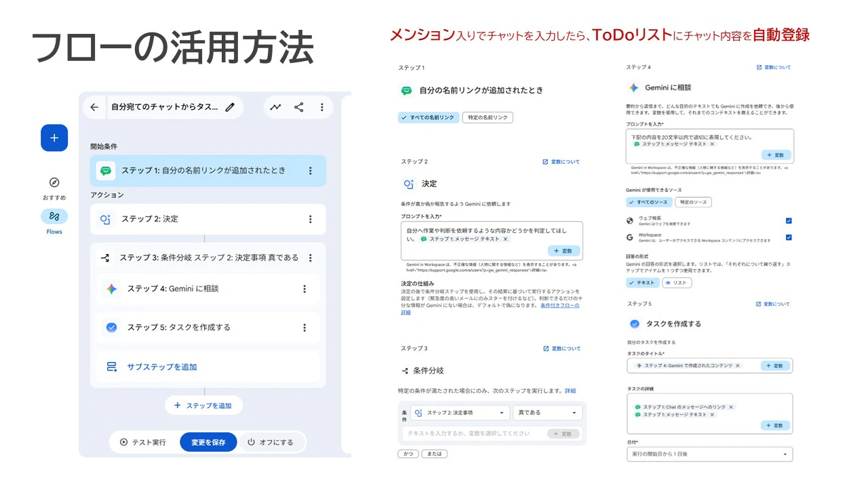The height and width of the screenshot is (488, 868).
Task: Click ステップ 2 変数について link
Action: [561, 162]
